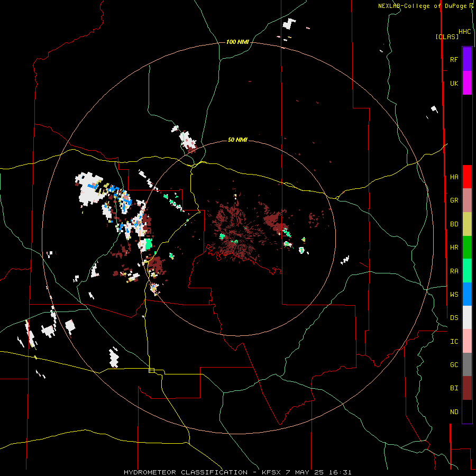This screenshot has height=476, width=476.
Task: Click the IC legend label
Action: click(454, 341)
